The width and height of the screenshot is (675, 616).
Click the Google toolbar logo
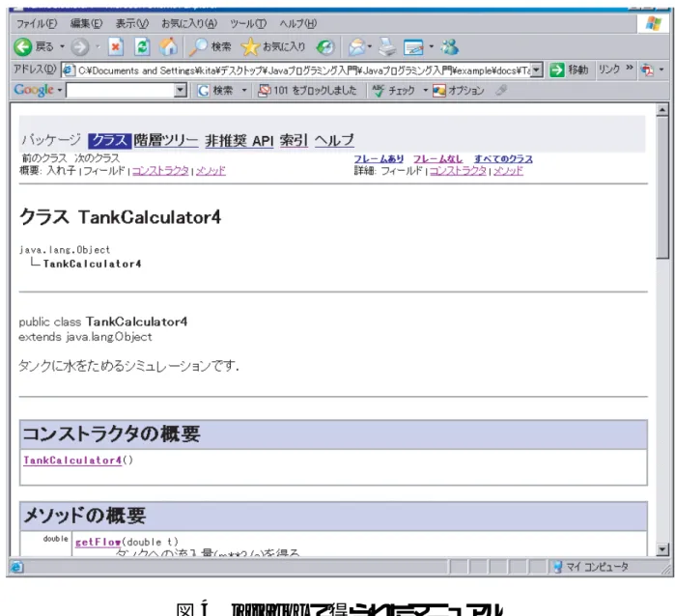click(x=34, y=90)
